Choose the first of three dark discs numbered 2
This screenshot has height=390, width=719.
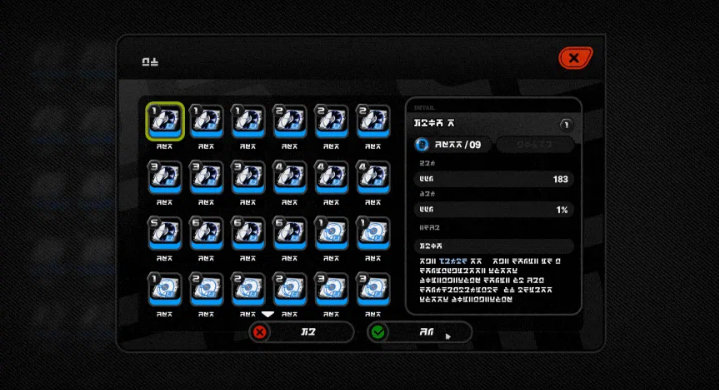click(x=290, y=121)
